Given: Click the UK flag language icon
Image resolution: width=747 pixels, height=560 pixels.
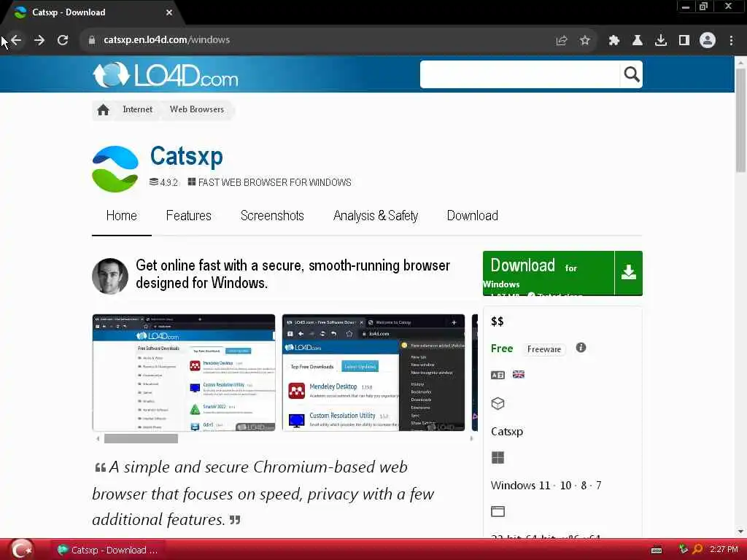Looking at the screenshot, I should click(519, 374).
